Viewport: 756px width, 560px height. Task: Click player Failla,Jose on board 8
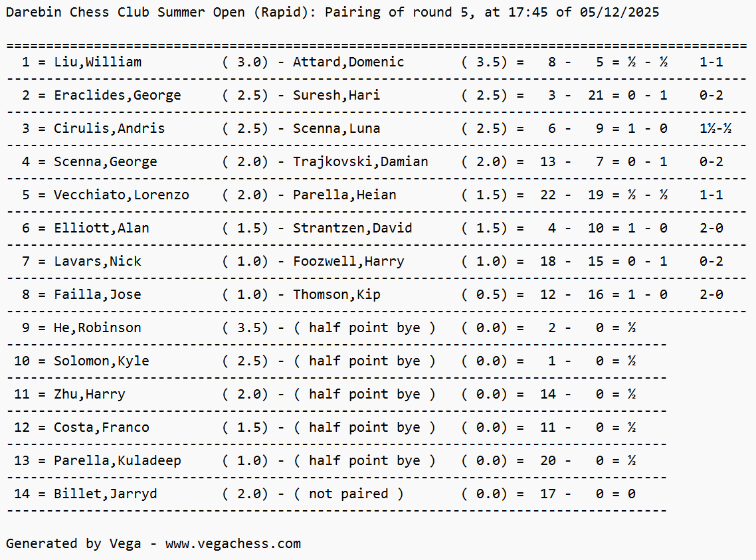(x=97, y=295)
